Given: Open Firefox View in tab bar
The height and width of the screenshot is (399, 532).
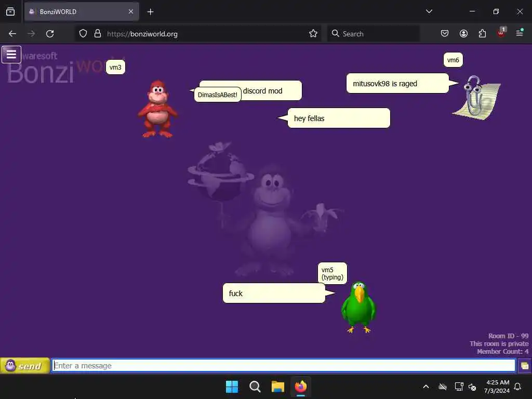Looking at the screenshot, I should 10,12.
